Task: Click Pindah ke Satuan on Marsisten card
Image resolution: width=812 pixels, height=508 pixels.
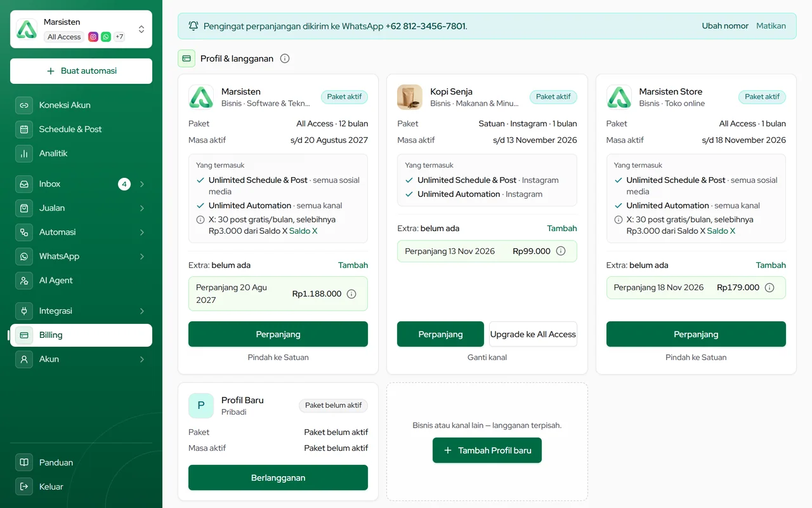Action: click(x=278, y=358)
